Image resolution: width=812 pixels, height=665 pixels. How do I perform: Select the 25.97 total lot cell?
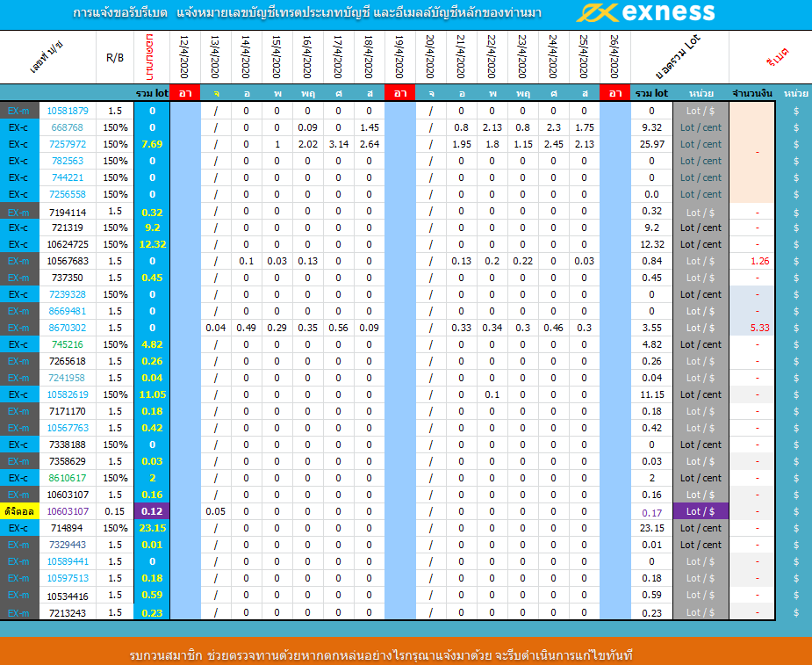651,144
